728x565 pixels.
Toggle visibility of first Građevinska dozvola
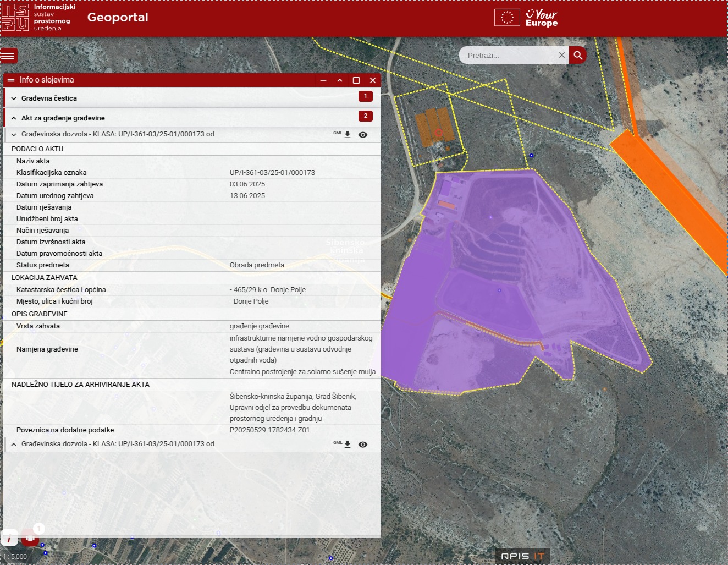tap(363, 134)
